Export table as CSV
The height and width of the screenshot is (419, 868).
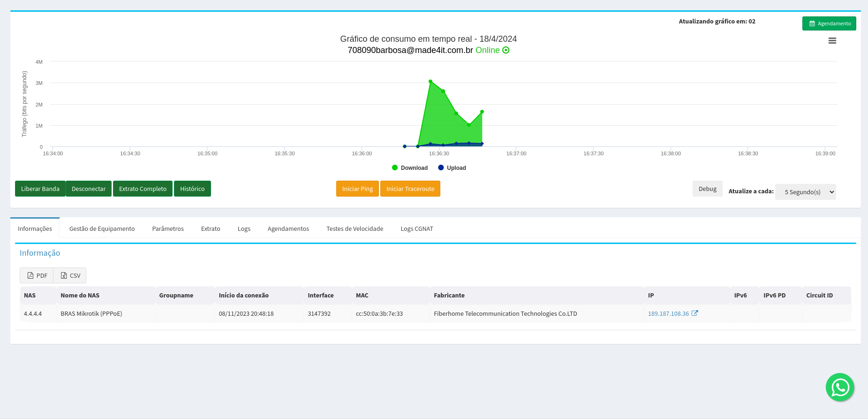pos(70,275)
